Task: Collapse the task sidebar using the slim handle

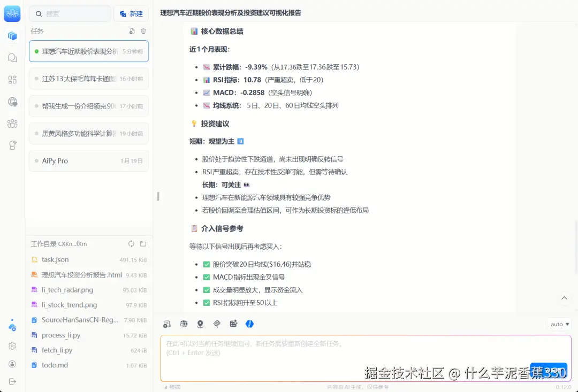Action: click(x=158, y=196)
